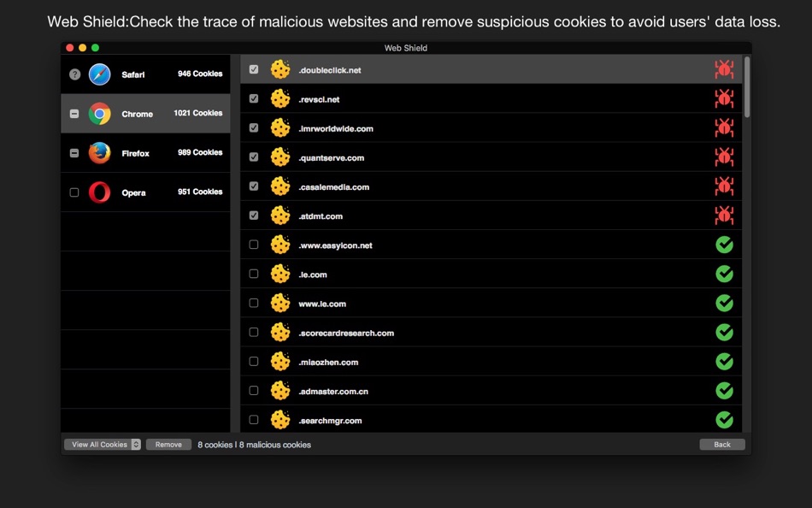Check the www.ie.com cookie checkbox
This screenshot has width=812, height=508.
coord(254,303)
